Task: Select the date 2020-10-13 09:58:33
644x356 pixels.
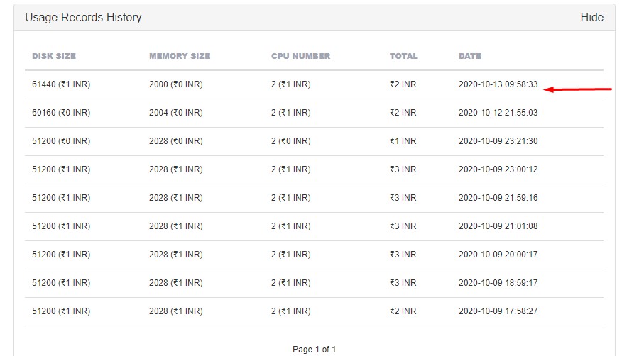Action: tap(498, 84)
